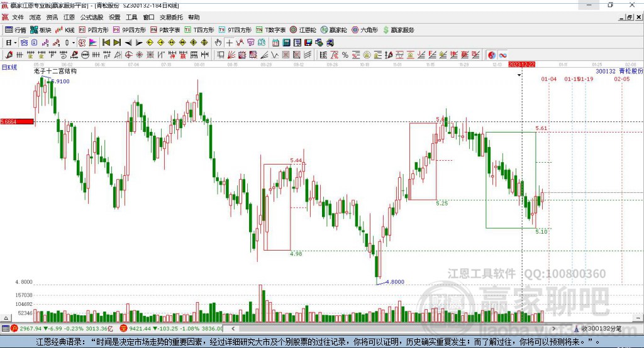The width and height of the screenshot is (644, 348).
Task: Click the scroll-left arrow on horizontal scrollbar
Action: [x=233, y=329]
